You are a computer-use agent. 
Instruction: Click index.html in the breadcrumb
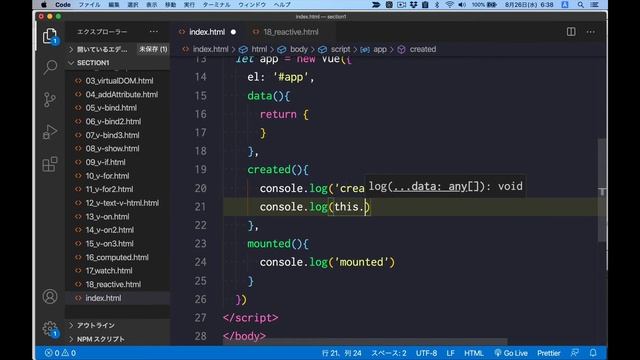coord(210,49)
